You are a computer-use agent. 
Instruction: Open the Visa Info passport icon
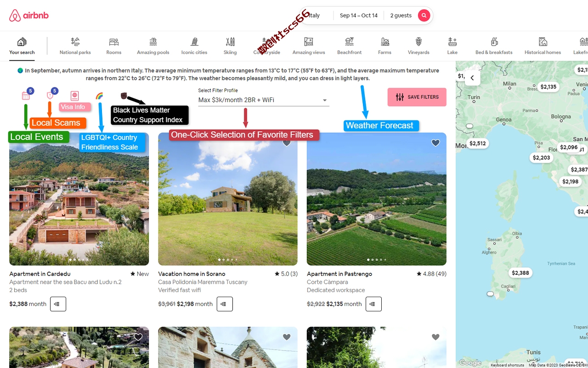click(74, 96)
